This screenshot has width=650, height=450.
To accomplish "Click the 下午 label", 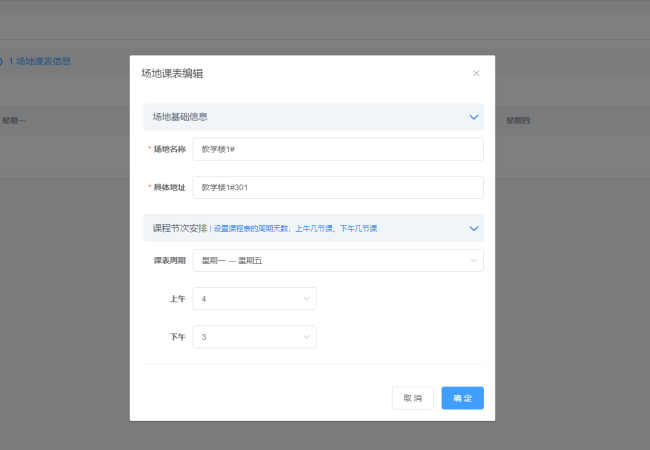I will tap(177, 337).
